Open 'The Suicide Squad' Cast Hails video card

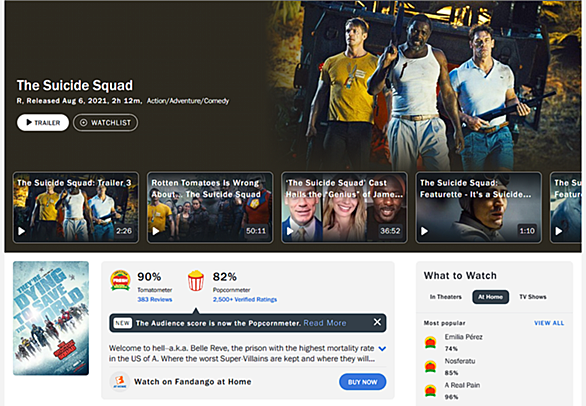[x=344, y=207]
